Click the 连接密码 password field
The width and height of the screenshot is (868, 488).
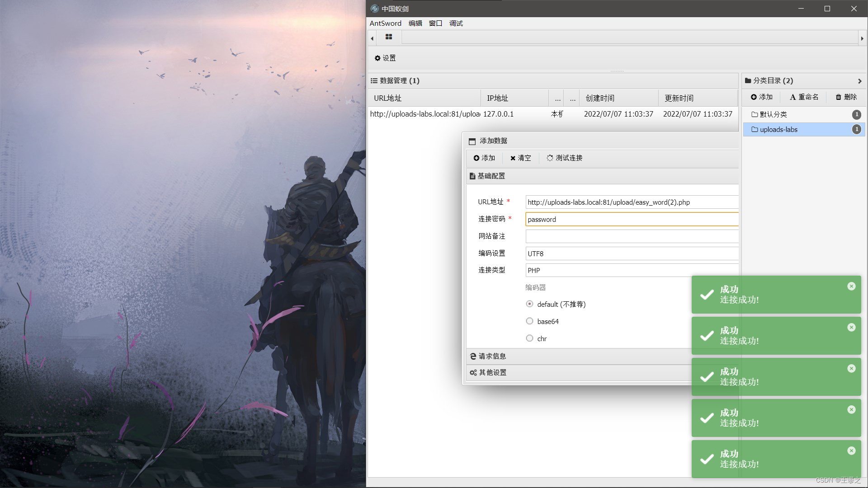pos(632,219)
